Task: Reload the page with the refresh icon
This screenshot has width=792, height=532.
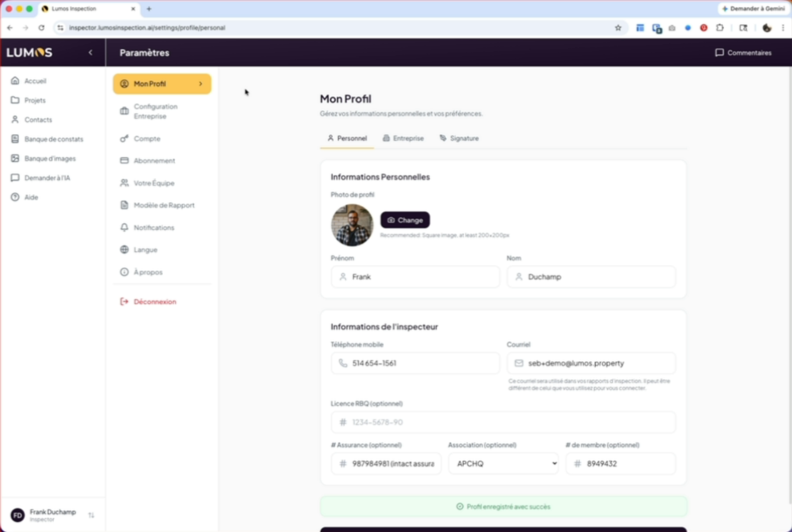Action: point(41,28)
